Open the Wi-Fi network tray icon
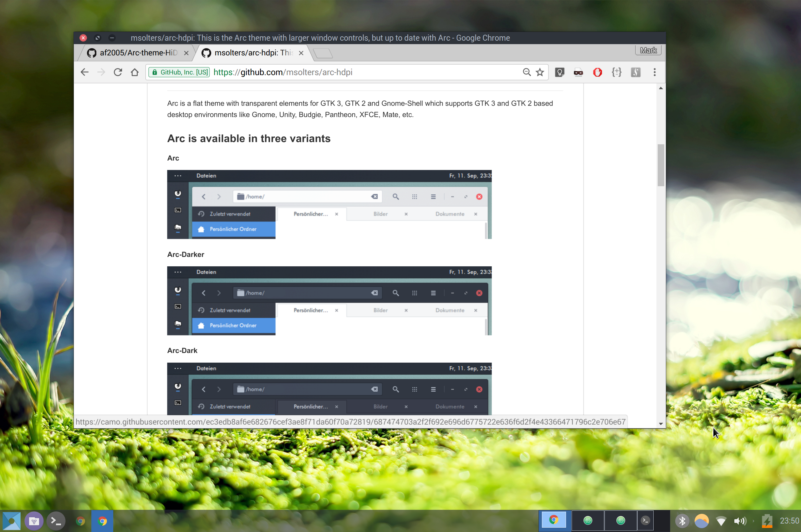The width and height of the screenshot is (801, 532). click(x=721, y=521)
